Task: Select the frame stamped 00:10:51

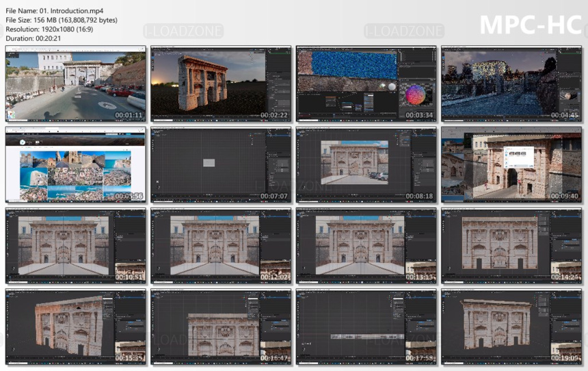Action: [75, 246]
